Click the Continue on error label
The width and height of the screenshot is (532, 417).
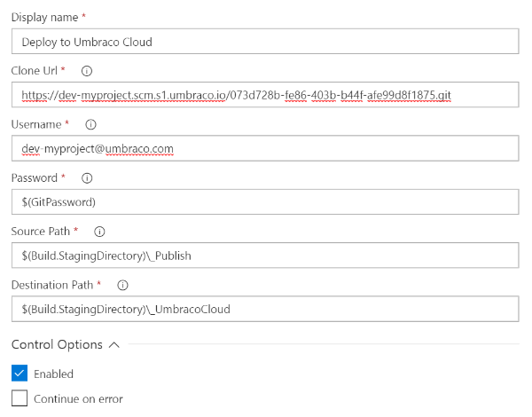(78, 398)
